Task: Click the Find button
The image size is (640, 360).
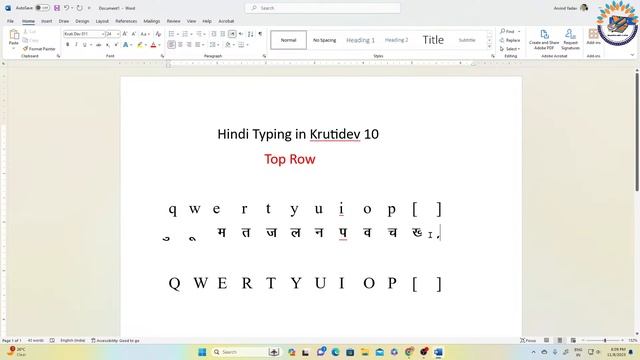Action: point(507,31)
